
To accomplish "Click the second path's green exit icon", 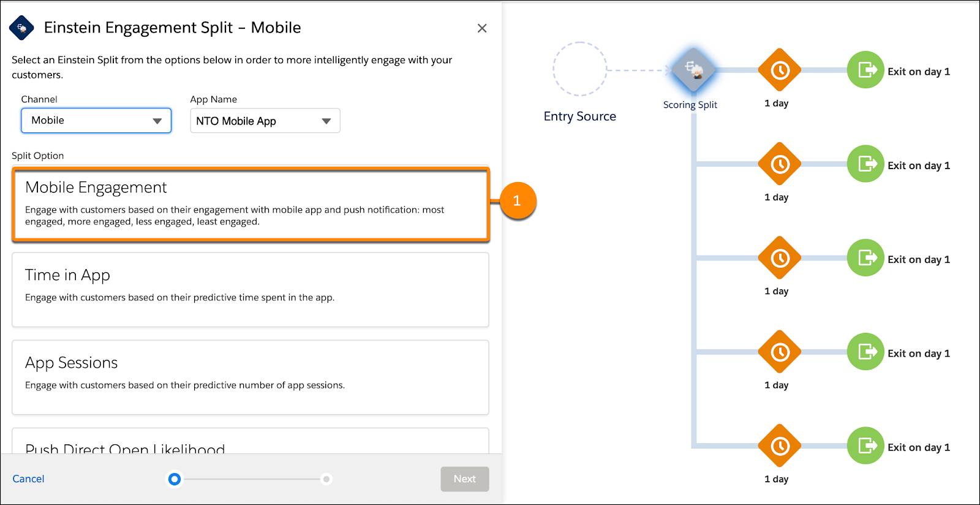I will pyautogui.click(x=865, y=164).
